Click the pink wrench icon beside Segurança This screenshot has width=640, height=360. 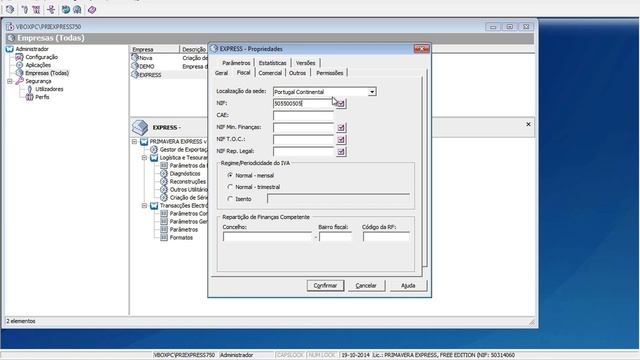(19, 81)
